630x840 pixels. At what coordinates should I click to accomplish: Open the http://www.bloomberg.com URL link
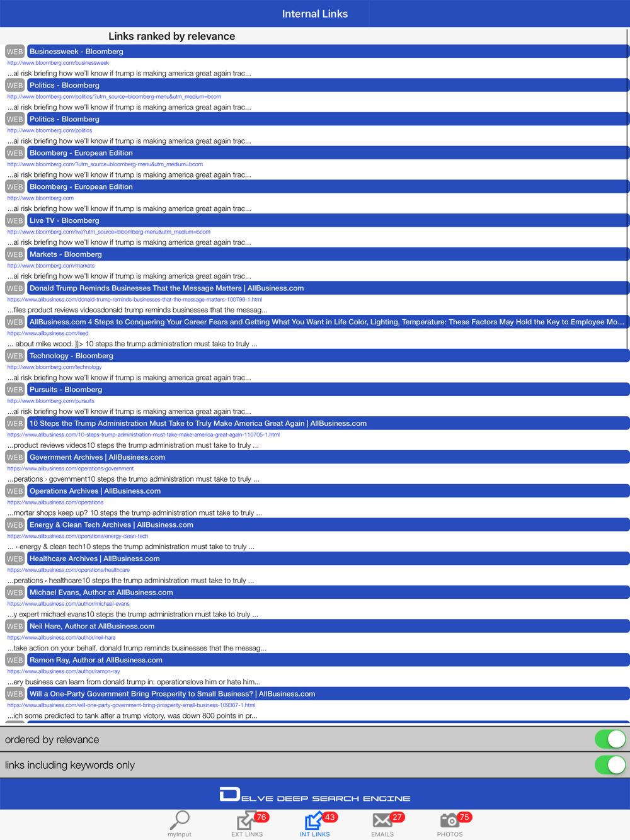click(40, 198)
